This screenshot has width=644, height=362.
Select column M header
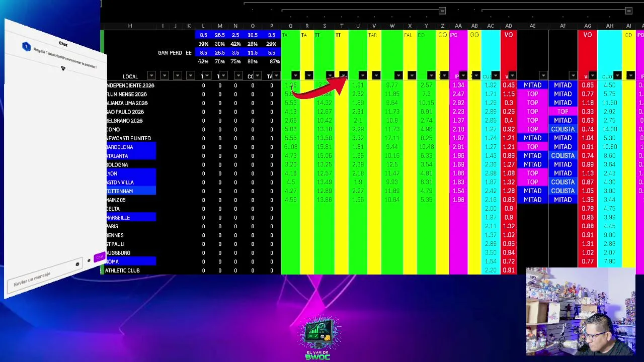coord(220,26)
